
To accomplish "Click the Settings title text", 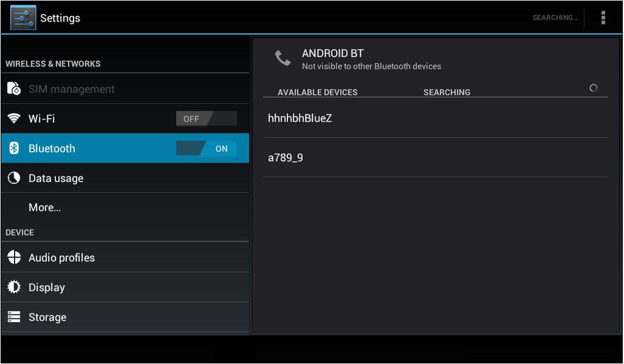I will [60, 18].
